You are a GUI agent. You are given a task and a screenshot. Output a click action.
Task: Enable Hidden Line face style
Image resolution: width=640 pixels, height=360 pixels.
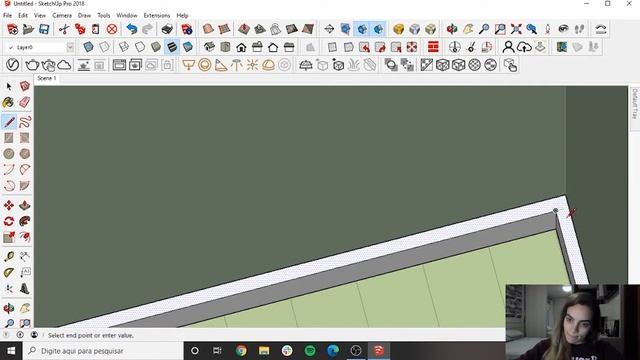pyautogui.click(x=140, y=47)
